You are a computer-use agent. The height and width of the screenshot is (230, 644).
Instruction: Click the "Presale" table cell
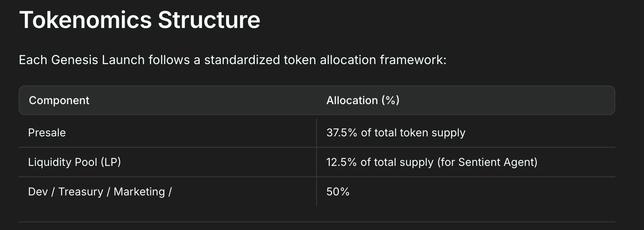pos(47,133)
